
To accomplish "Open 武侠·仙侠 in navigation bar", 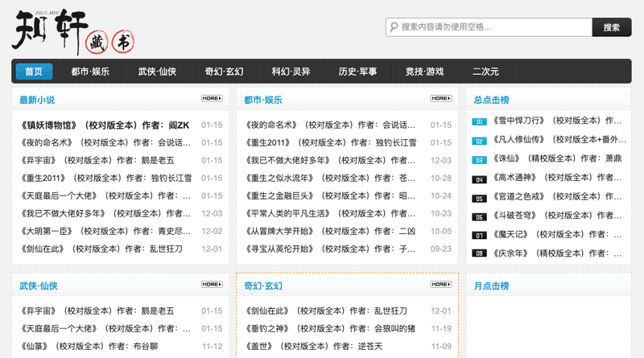I will [157, 72].
